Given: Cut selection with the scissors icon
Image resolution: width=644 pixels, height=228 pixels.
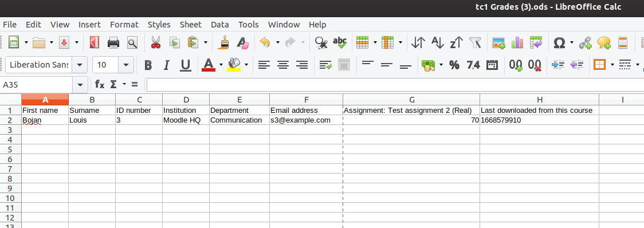Looking at the screenshot, I should [156, 42].
